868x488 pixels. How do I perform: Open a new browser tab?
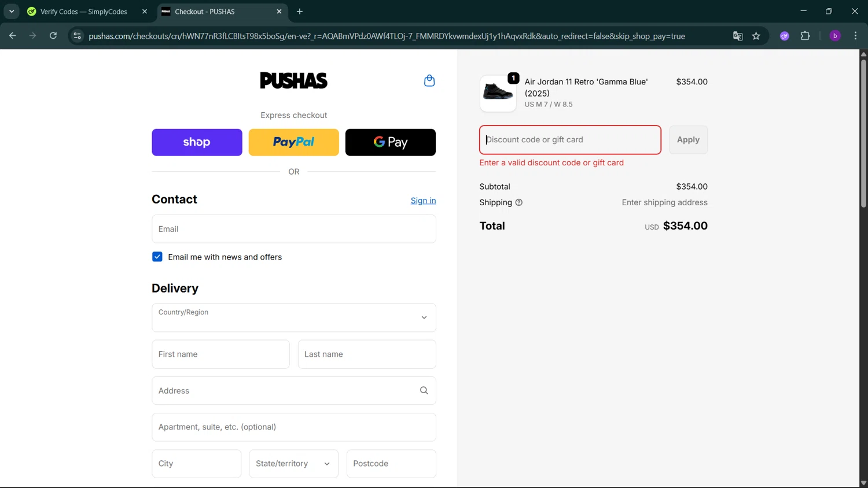(x=300, y=12)
